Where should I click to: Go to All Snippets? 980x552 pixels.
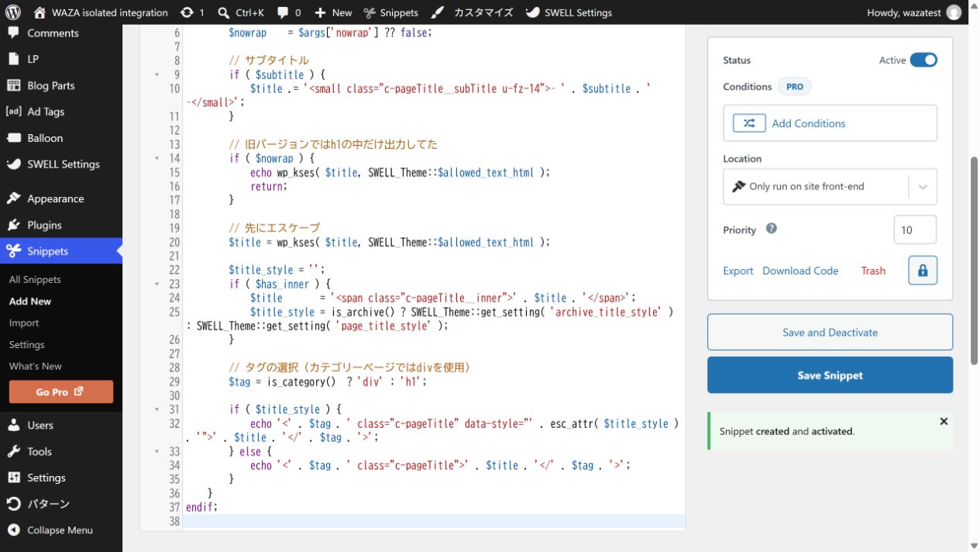pos(35,279)
